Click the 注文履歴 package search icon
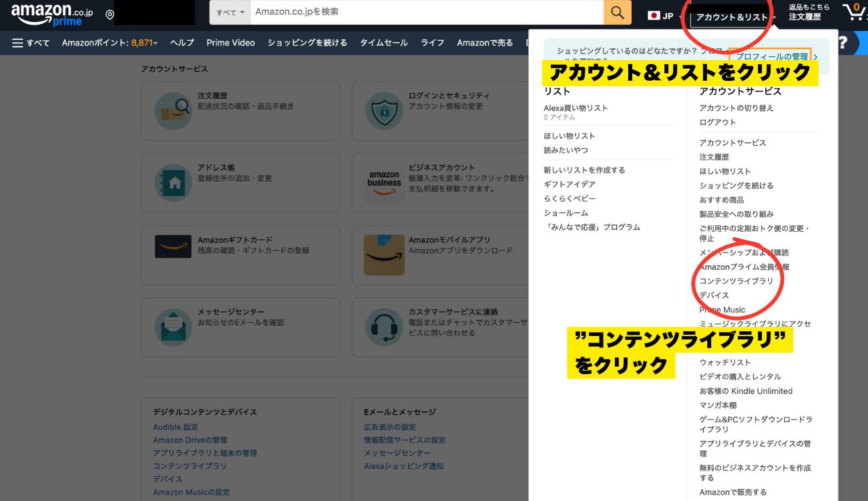The width and height of the screenshot is (868, 501). (173, 110)
